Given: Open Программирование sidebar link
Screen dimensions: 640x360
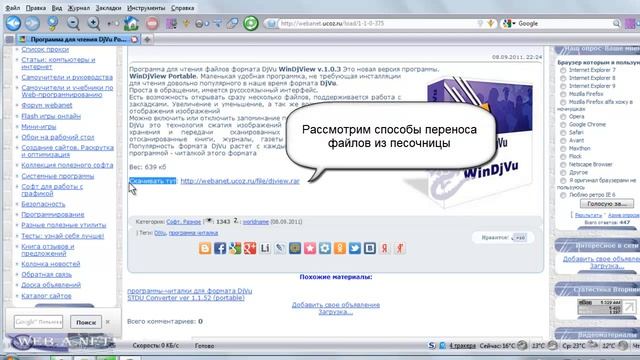Looking at the screenshot, I should 53,214.
